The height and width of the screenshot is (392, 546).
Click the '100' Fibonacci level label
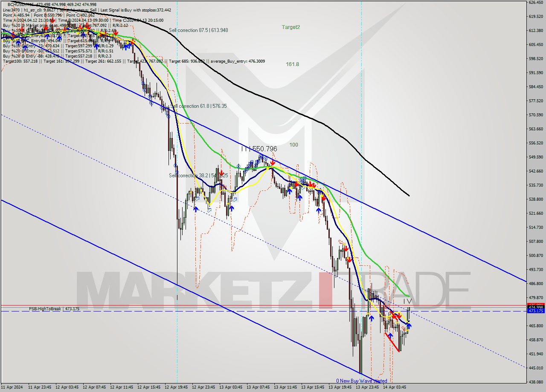[x=293, y=145]
